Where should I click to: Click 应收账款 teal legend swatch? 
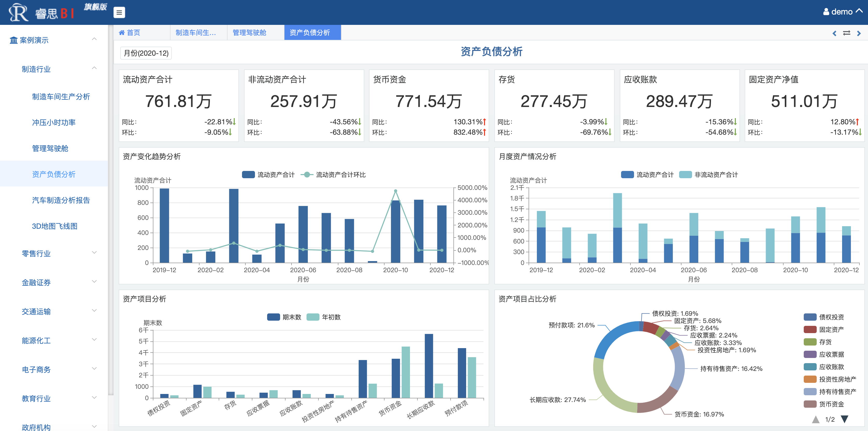810,367
